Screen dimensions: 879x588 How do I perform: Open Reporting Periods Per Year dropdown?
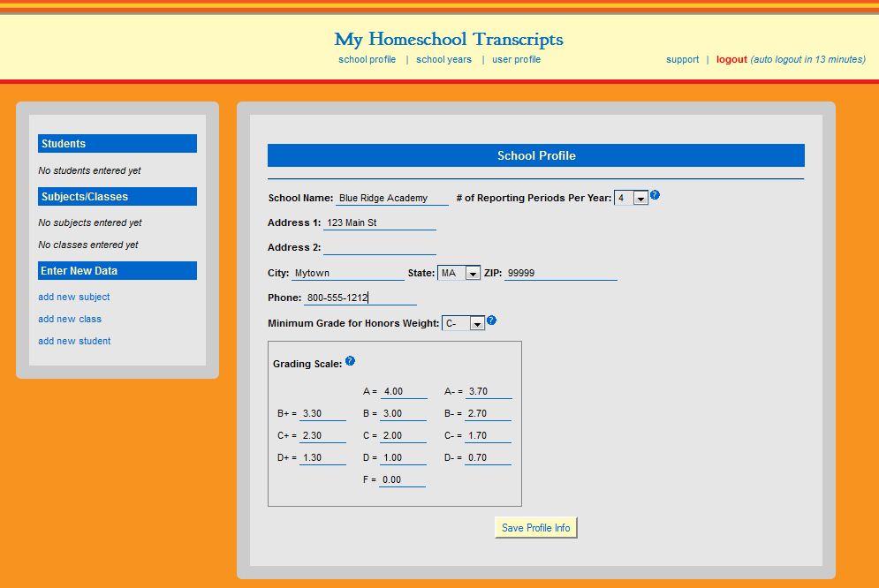click(632, 199)
